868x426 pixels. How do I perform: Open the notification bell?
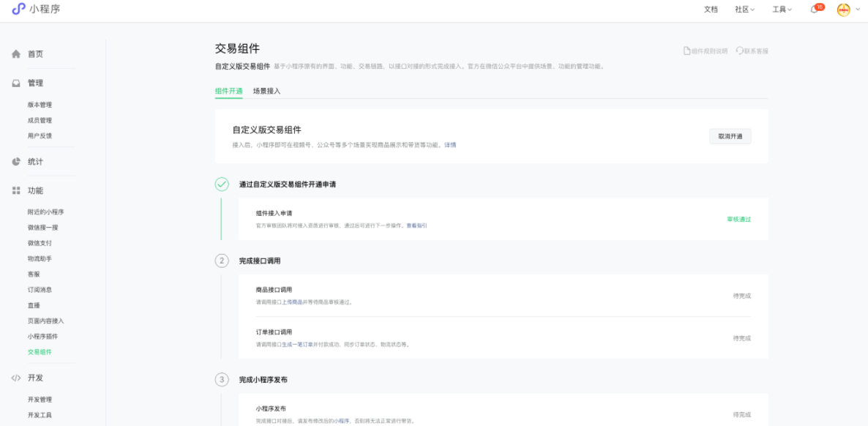(x=814, y=10)
